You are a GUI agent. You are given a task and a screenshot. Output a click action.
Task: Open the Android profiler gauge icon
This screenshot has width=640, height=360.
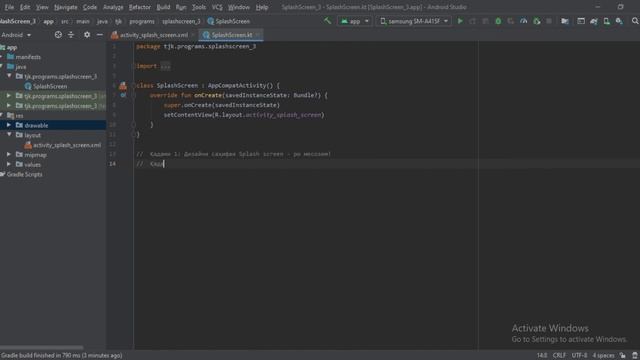[x=523, y=21]
